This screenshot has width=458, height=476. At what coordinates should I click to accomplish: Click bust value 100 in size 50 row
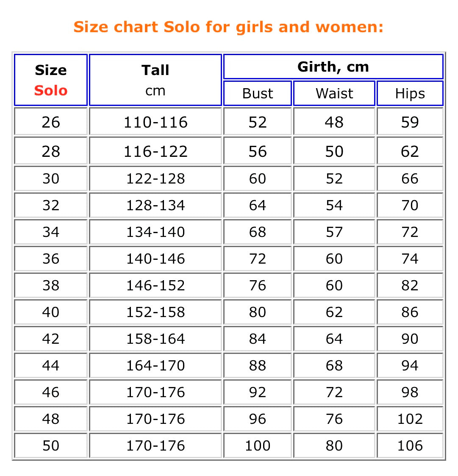[258, 446]
